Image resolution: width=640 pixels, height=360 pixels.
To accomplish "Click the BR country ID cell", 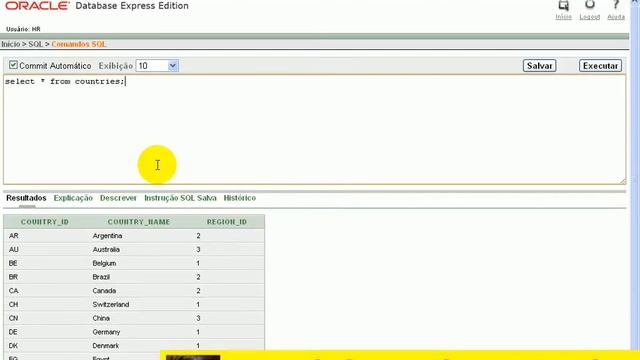I will (x=13, y=277).
